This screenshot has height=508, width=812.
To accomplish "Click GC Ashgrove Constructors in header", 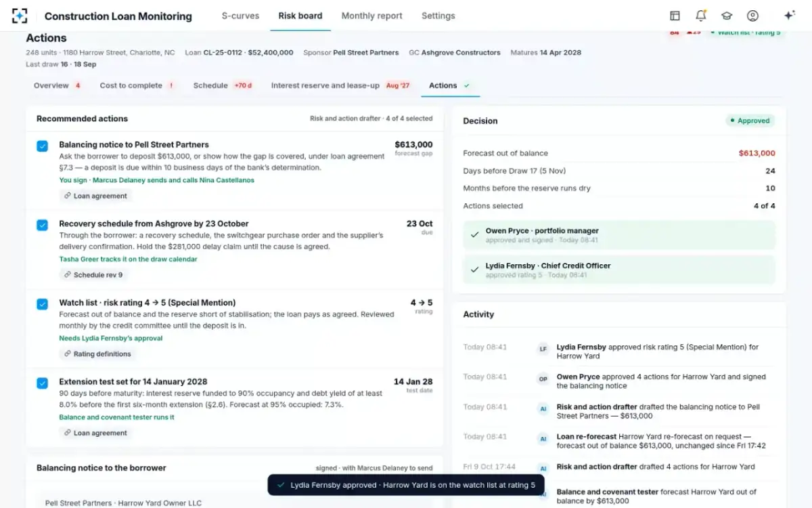I will (x=455, y=52).
